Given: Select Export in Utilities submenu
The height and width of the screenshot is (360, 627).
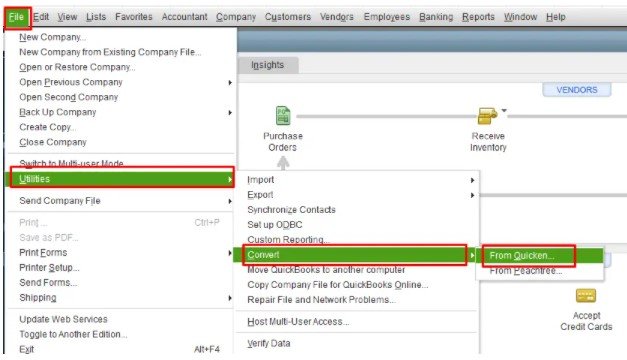Looking at the screenshot, I should coord(260,195).
